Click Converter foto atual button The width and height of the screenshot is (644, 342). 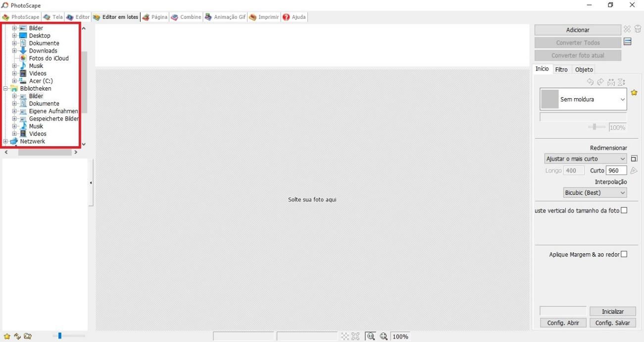[x=578, y=56]
